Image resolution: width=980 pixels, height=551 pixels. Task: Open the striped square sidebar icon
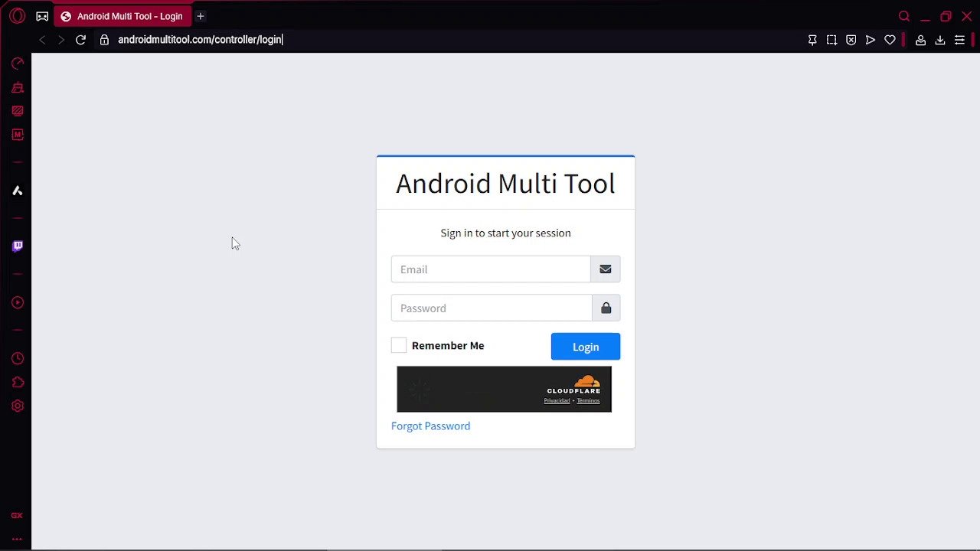click(17, 111)
